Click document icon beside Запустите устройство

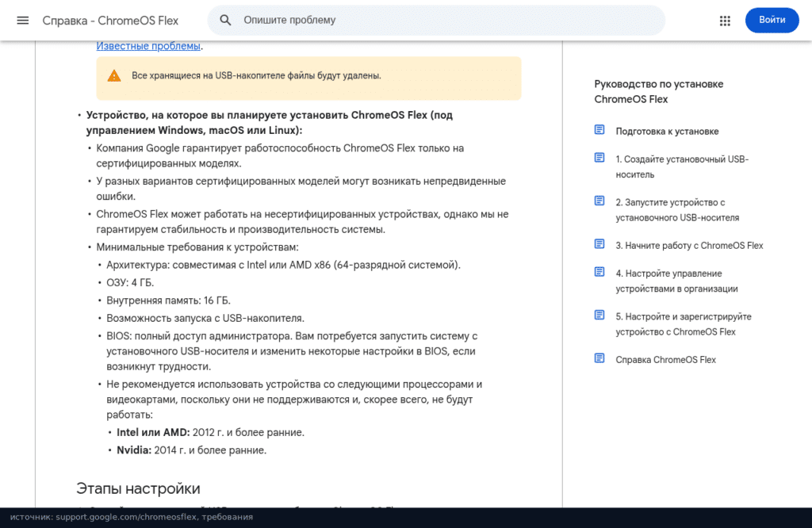599,201
